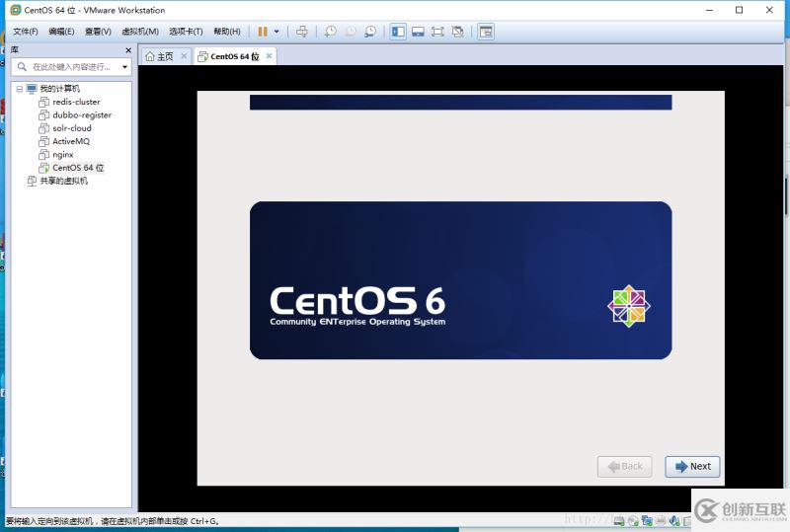Click the VMware Workstation title bar icon

click(x=15, y=10)
